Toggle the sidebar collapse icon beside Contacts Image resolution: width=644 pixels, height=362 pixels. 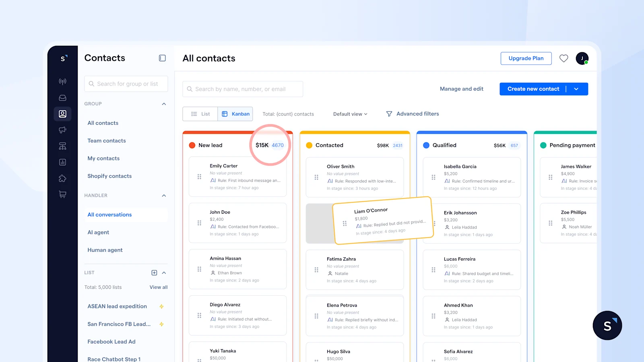click(x=162, y=58)
